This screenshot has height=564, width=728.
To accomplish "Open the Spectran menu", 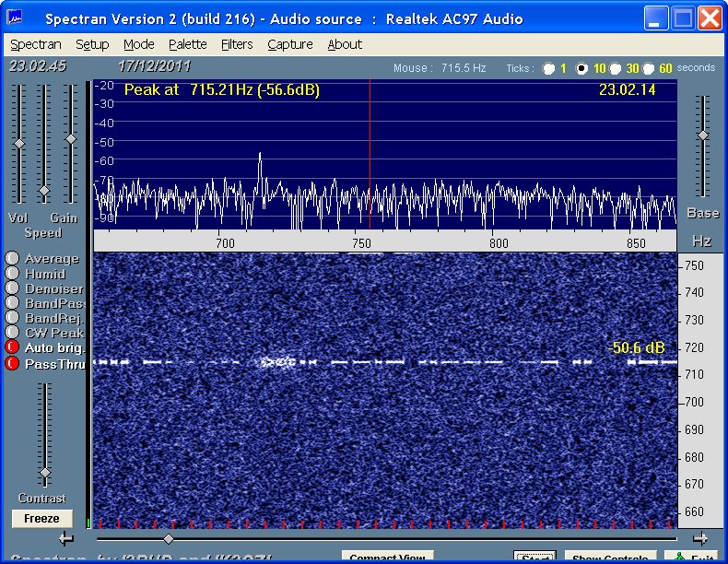I will (36, 44).
